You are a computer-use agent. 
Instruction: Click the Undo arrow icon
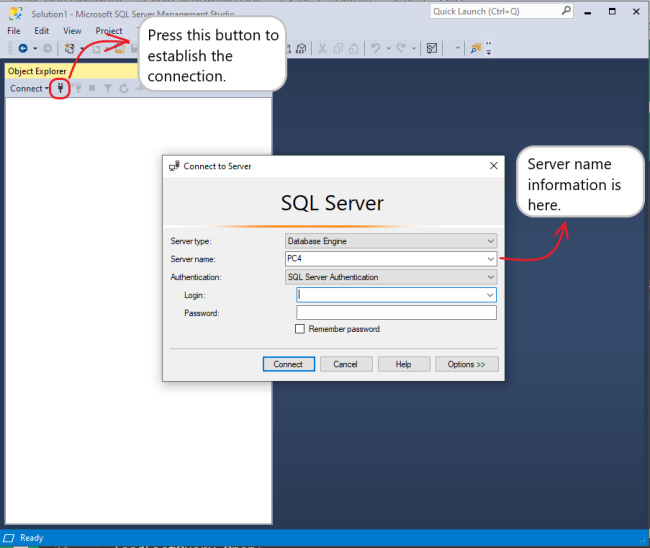pyautogui.click(x=376, y=48)
